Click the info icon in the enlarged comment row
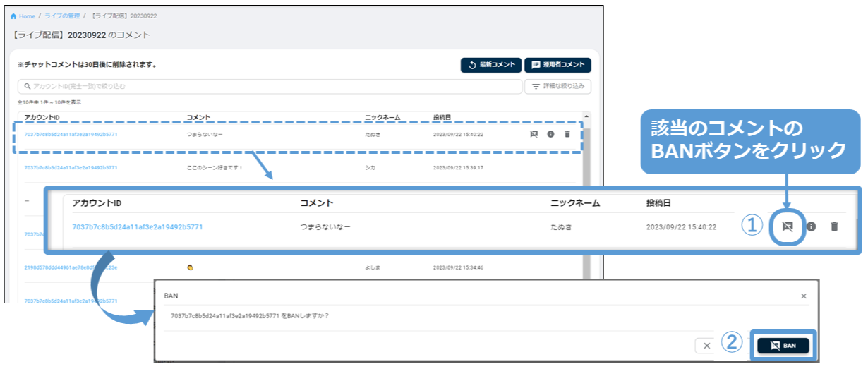The image size is (868, 369). tap(811, 226)
